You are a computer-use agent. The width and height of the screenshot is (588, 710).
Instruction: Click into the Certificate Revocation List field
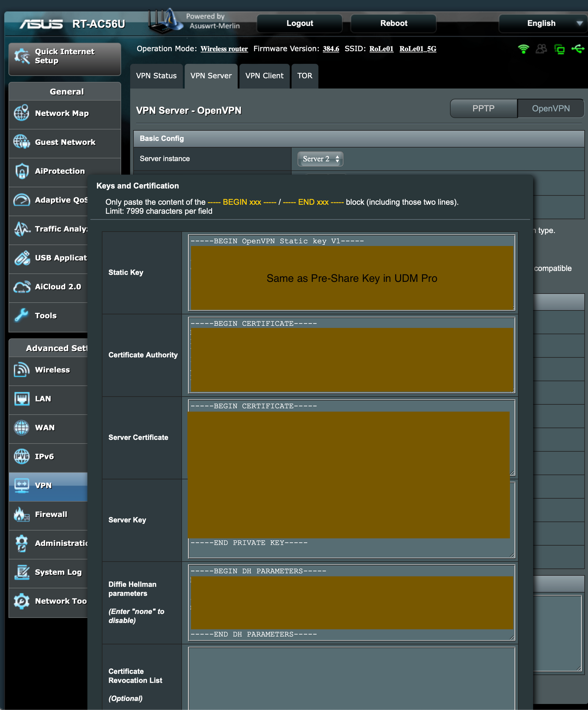[351, 678]
